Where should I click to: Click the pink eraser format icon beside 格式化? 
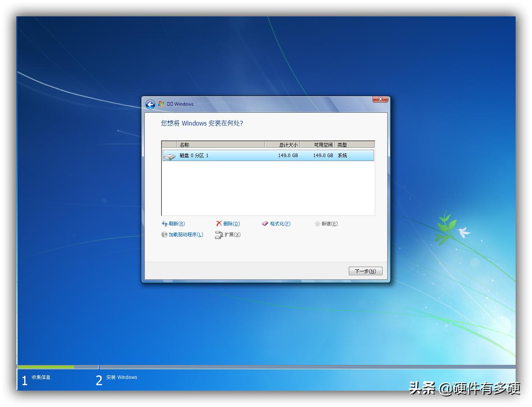tap(266, 223)
